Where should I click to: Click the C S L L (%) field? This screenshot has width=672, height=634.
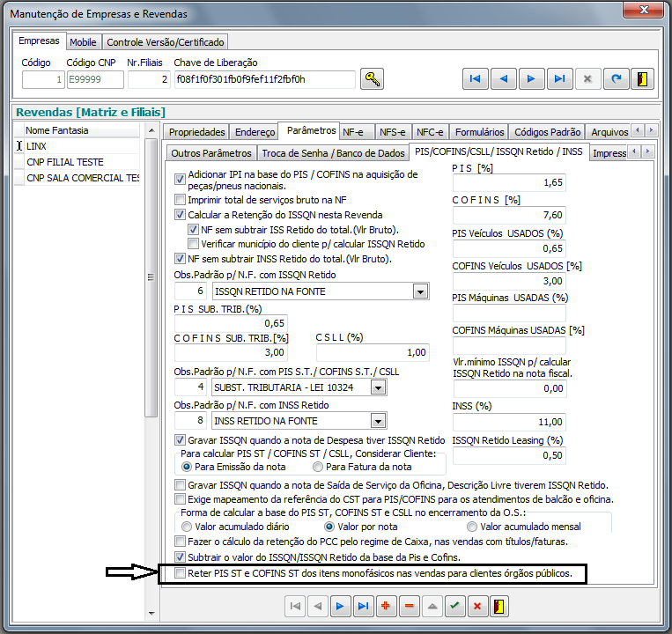pos(373,352)
